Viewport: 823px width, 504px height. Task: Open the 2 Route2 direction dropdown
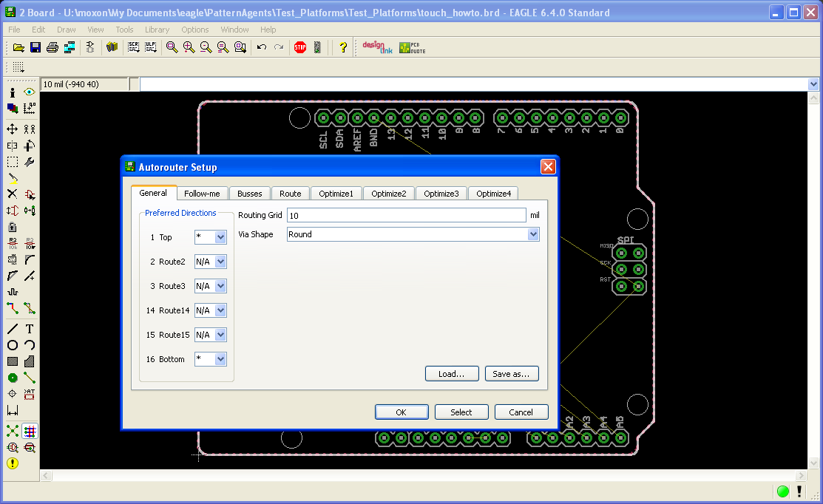(220, 262)
